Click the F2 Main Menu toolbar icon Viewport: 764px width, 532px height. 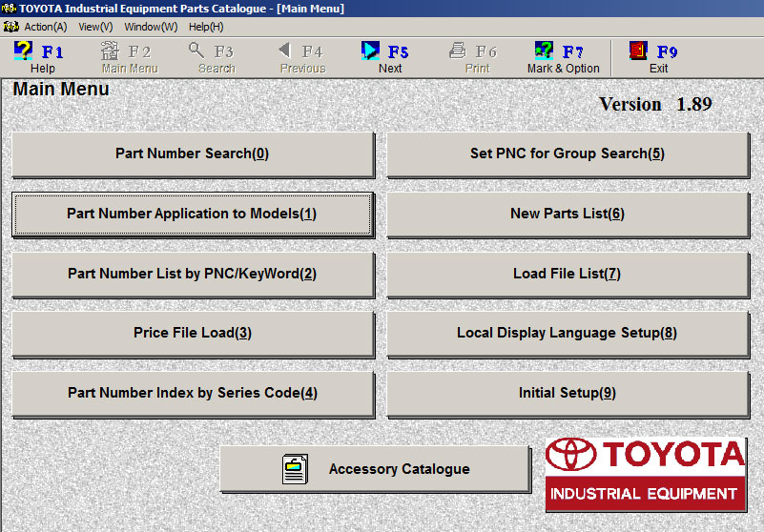coord(110,51)
